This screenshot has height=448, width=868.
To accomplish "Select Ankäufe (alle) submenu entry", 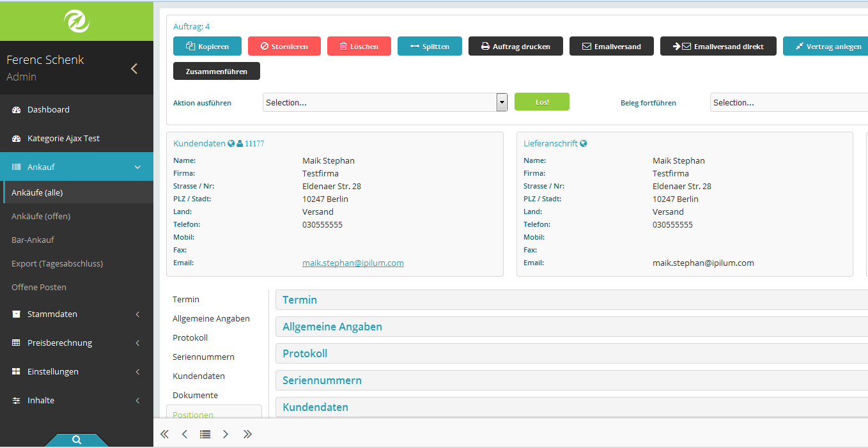I will (77, 192).
